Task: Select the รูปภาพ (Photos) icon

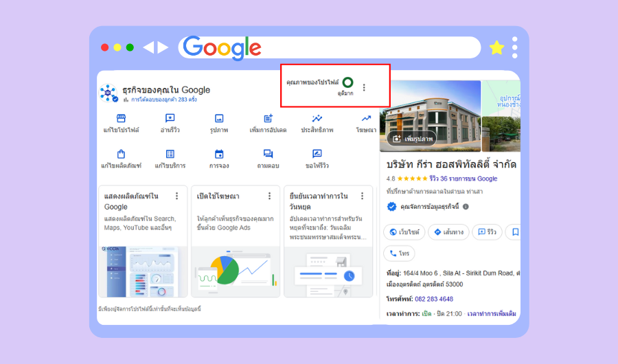Action: pos(219,119)
